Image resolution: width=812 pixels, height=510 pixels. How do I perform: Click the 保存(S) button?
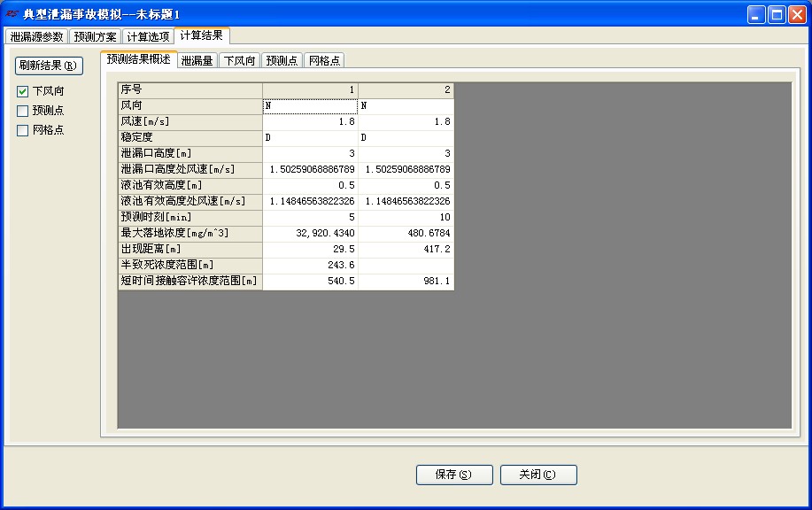tap(454, 475)
